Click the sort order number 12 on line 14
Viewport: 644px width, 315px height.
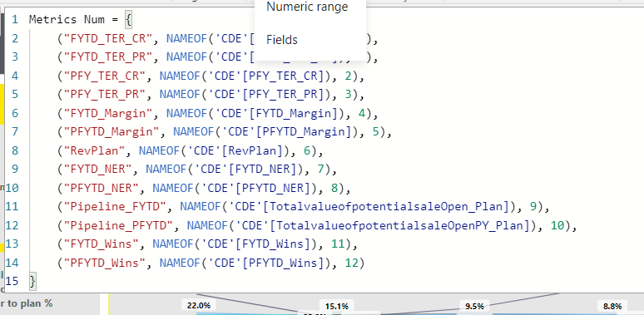click(352, 263)
